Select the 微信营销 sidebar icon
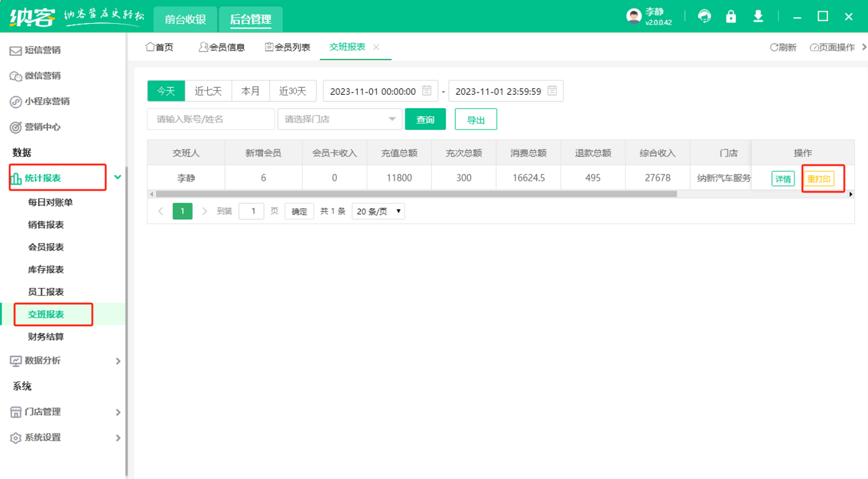Image resolution: width=868 pixels, height=479 pixels. (x=15, y=76)
